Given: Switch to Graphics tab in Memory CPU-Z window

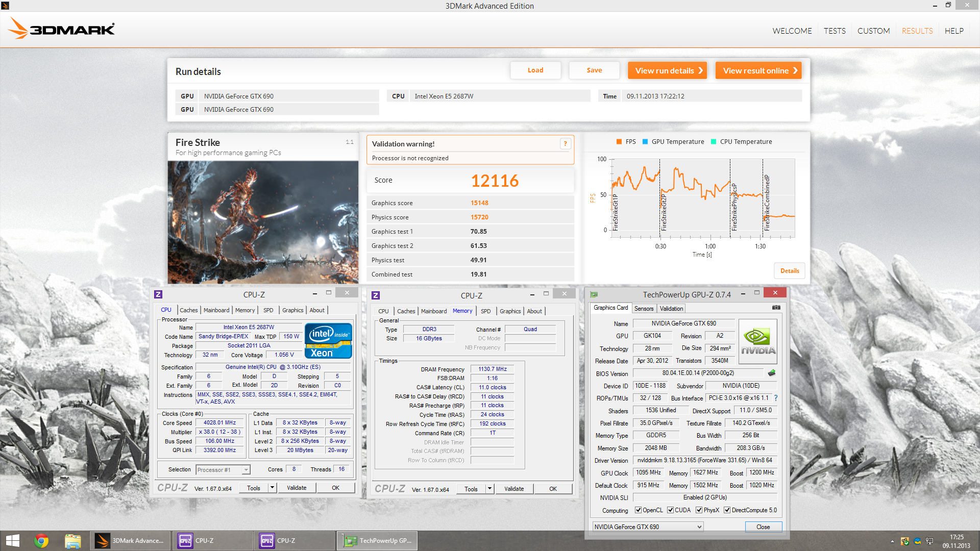Looking at the screenshot, I should [x=510, y=311].
